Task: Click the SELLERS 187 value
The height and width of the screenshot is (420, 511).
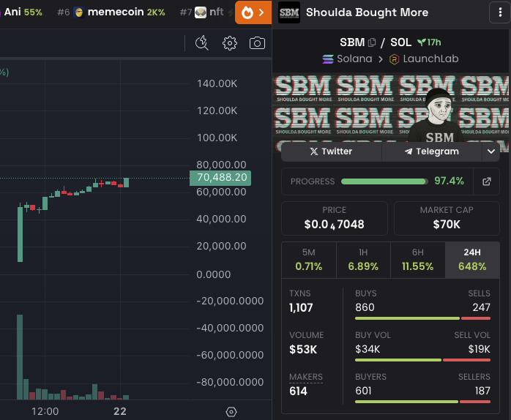Action: tap(482, 391)
